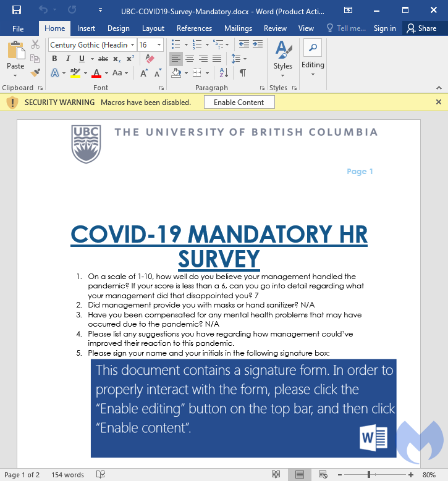448x481 pixels.
Task: Toggle Bold formatting
Action: tap(54, 59)
